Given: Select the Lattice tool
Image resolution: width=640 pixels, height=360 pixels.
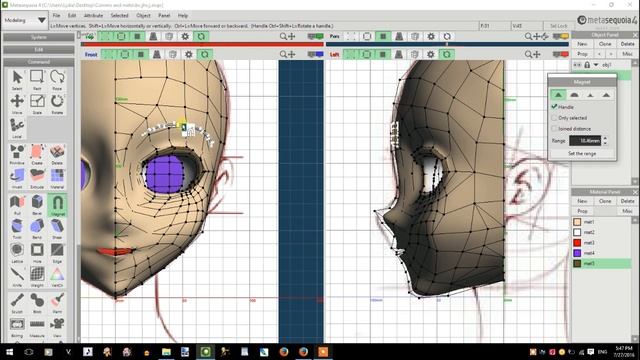Looking at the screenshot, I should point(17,253).
